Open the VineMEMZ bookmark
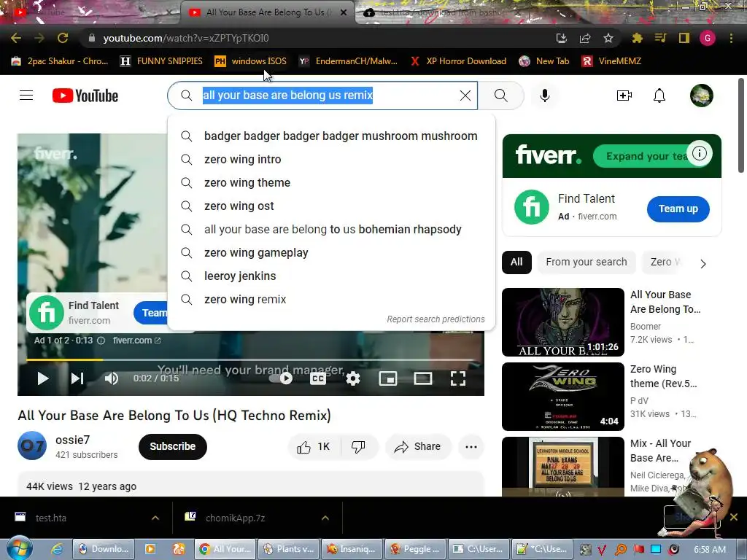Image resolution: width=747 pixels, height=560 pixels. (x=612, y=61)
